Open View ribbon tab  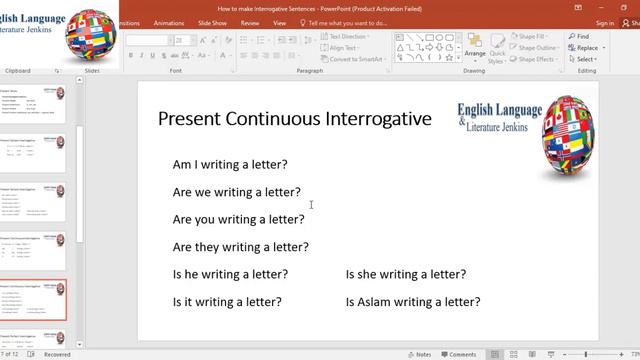[280, 23]
